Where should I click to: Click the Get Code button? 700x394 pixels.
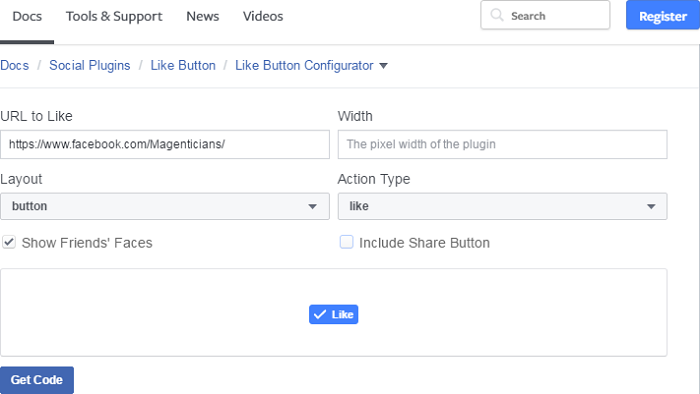tap(37, 380)
